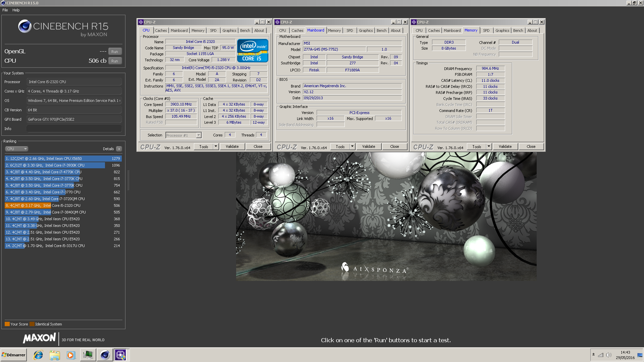The width and height of the screenshot is (644, 362).
Task: Click the Cinebench title bar app icon
Action: [x=3, y=3]
